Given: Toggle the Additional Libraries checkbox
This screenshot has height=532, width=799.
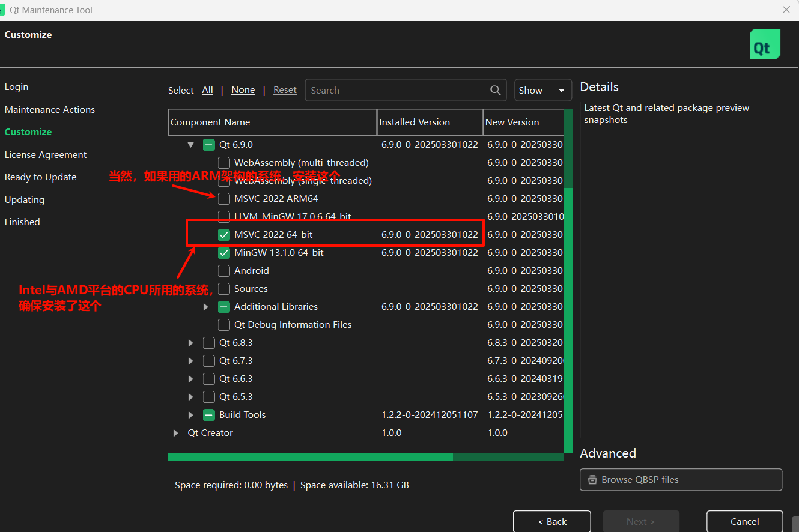Looking at the screenshot, I should pyautogui.click(x=224, y=307).
